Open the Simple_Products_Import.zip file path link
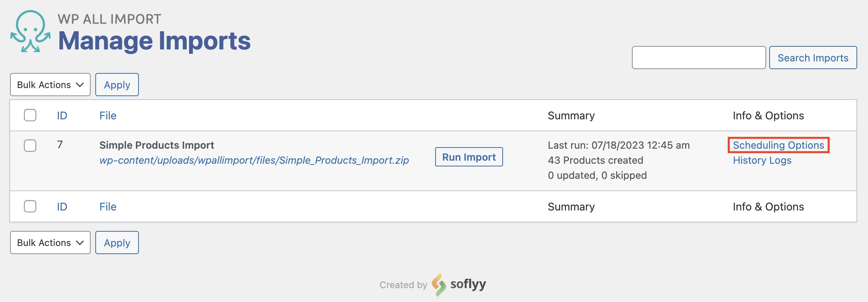This screenshot has width=868, height=302. click(254, 160)
